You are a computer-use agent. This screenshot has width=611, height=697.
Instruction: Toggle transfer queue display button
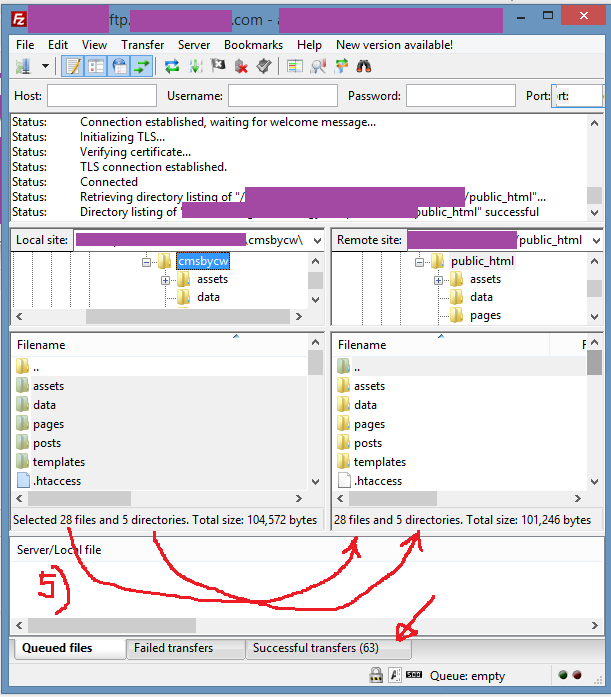tap(142, 67)
